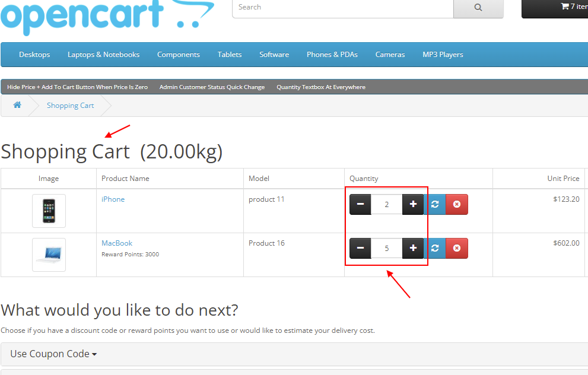
Task: Click the Unit Price column header
Action: pyautogui.click(x=563, y=179)
